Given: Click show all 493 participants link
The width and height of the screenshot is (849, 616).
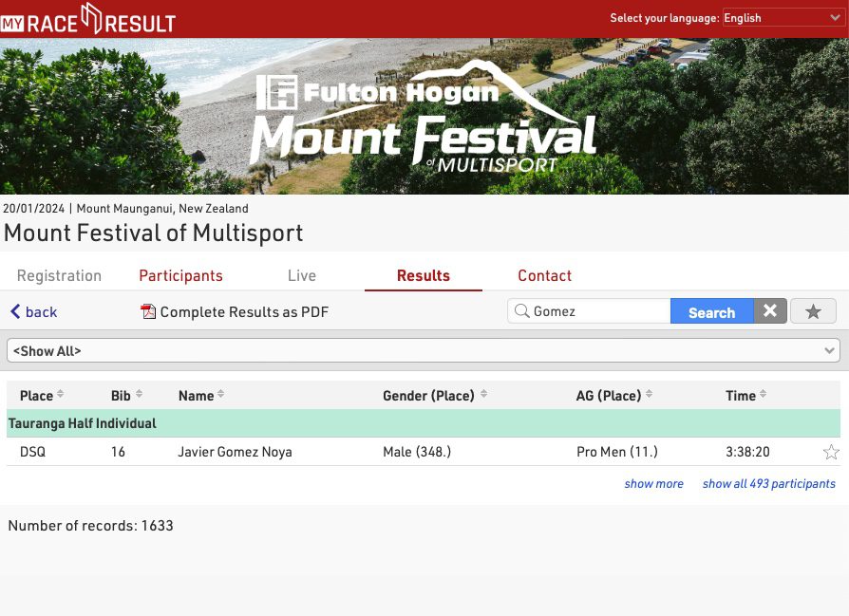Looking at the screenshot, I should [769, 483].
